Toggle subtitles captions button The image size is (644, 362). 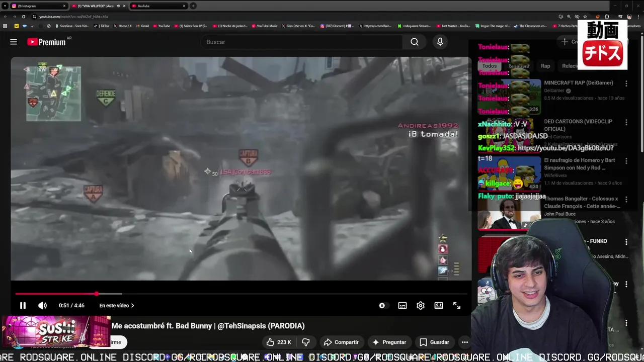point(403,306)
